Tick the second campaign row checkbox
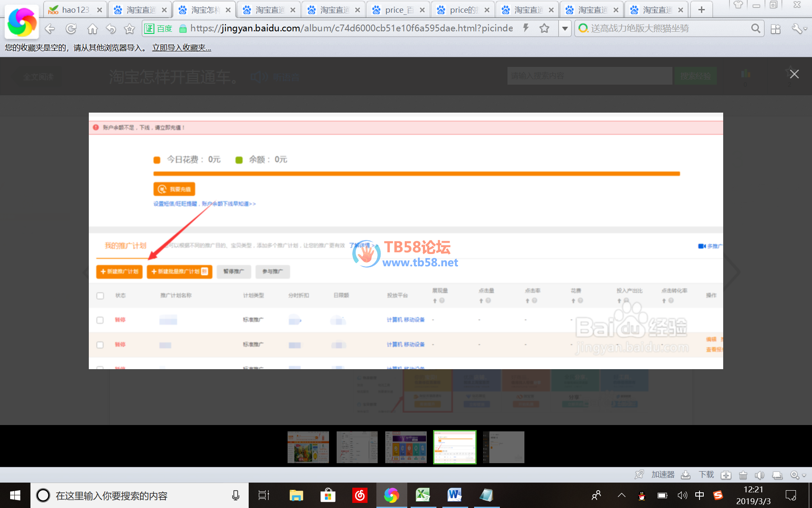 click(x=100, y=345)
